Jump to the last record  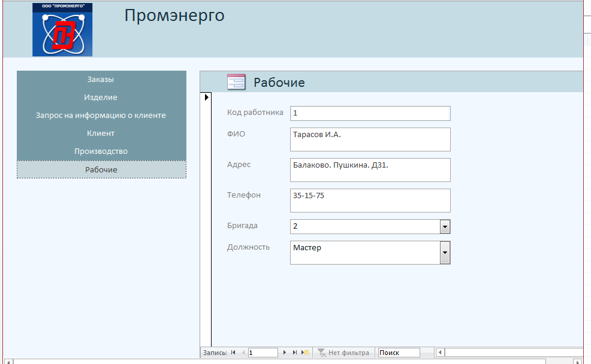[294, 353]
